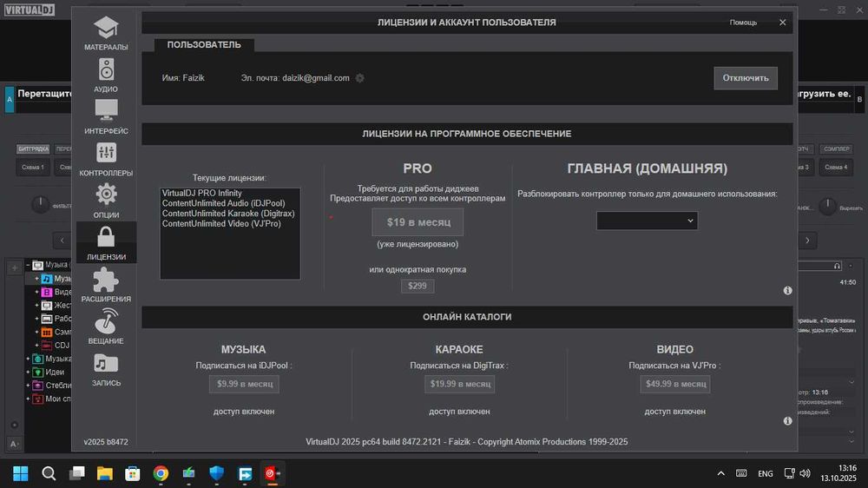Select ContentUnlimited Video (VJ'Pro) license entry

click(x=221, y=224)
